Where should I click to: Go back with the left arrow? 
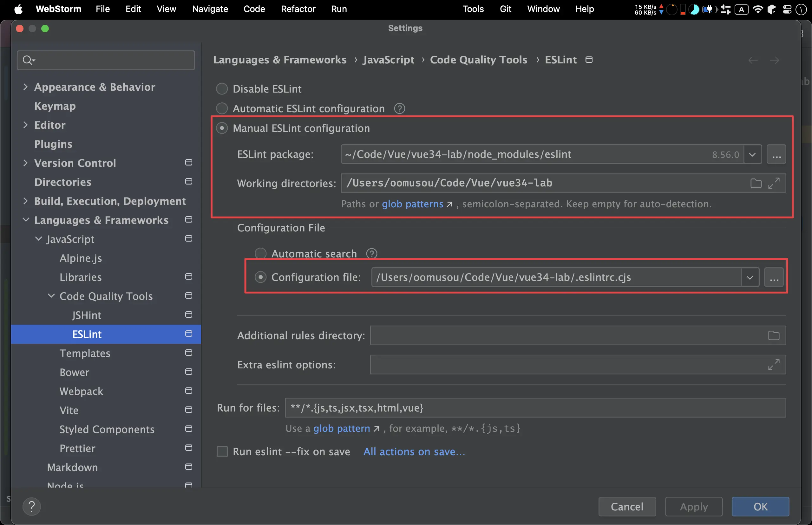pyautogui.click(x=753, y=60)
